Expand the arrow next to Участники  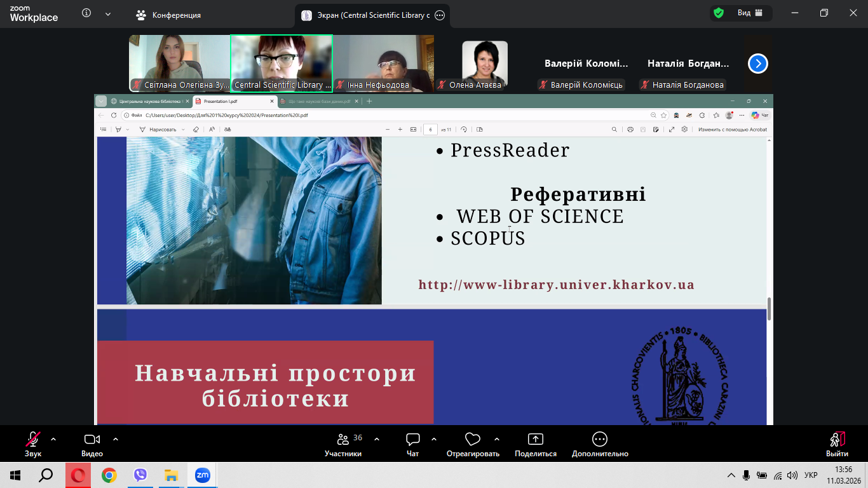point(377,438)
